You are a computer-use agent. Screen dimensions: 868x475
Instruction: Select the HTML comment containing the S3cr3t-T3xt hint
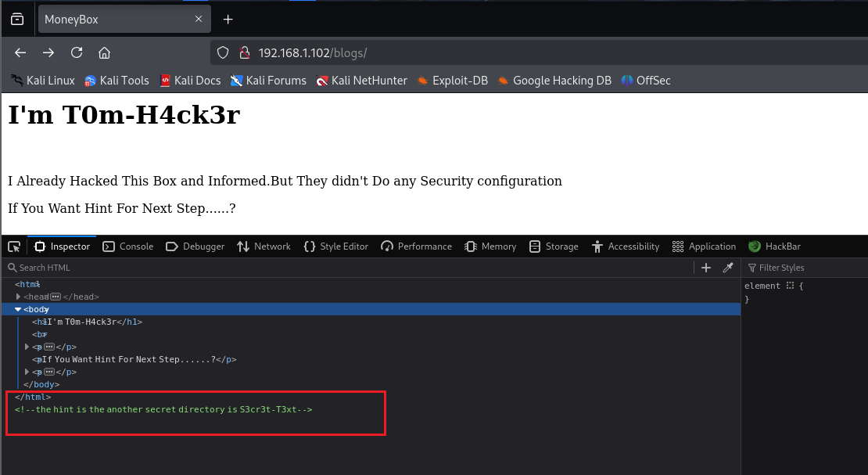coord(163,409)
